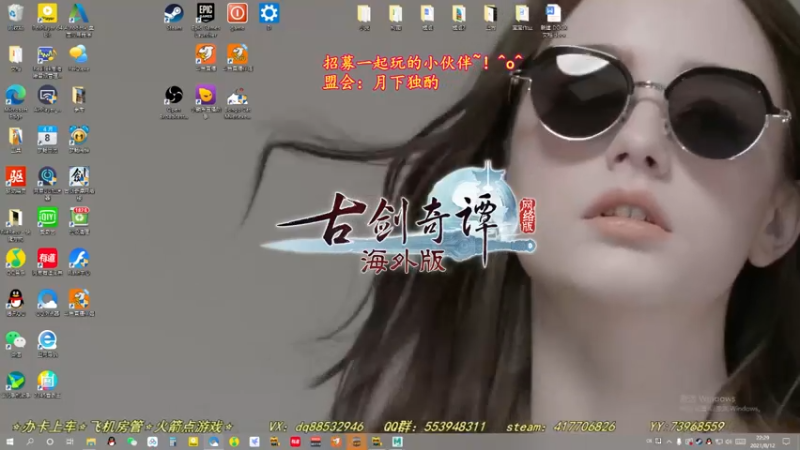
Task: Open OBS Studio from the desktop
Action: coord(174,96)
